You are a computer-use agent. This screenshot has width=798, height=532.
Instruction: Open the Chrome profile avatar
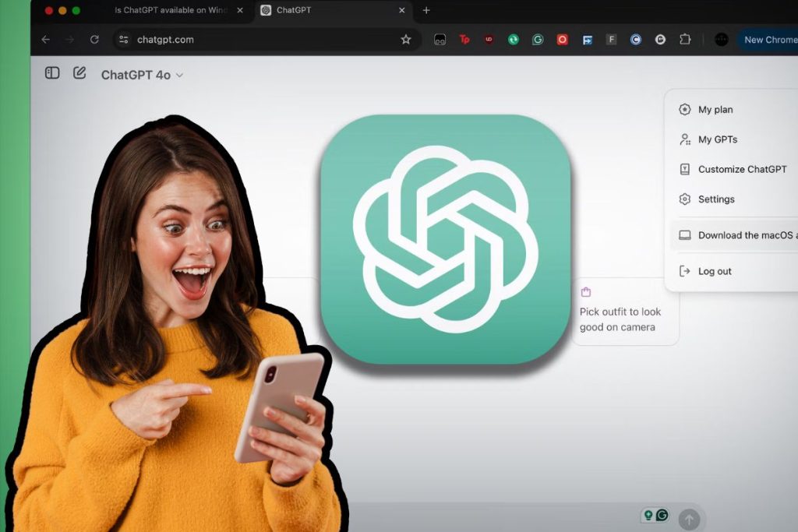(x=721, y=39)
